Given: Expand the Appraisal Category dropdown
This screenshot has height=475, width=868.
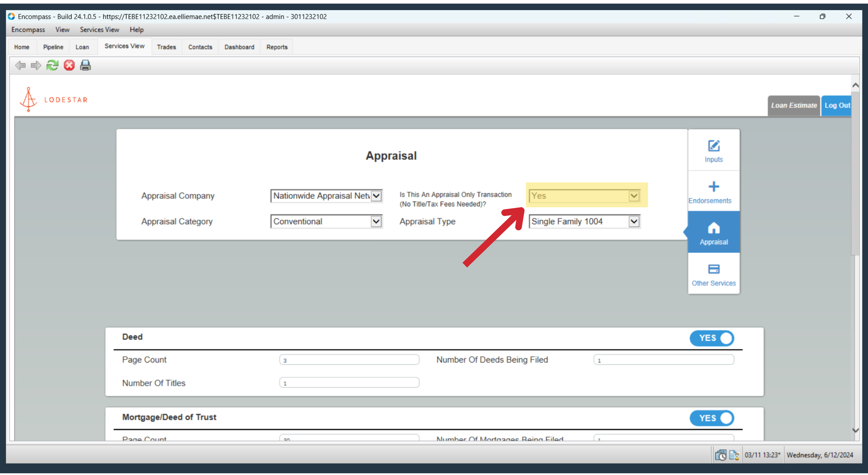Looking at the screenshot, I should point(326,221).
